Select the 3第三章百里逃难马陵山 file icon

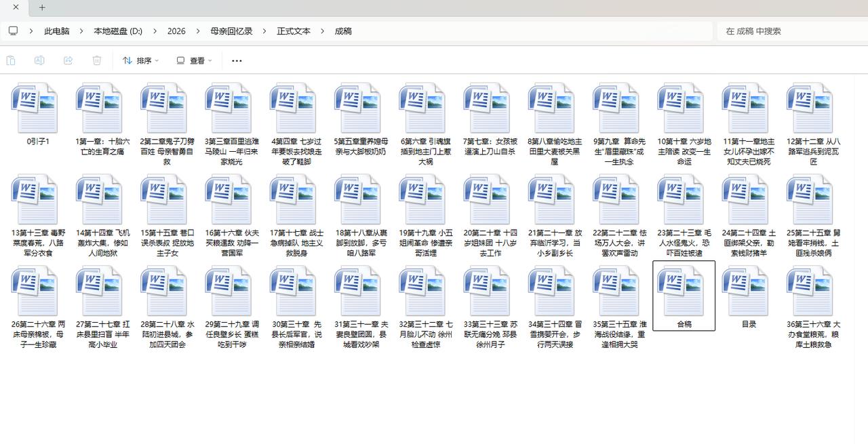(x=229, y=108)
